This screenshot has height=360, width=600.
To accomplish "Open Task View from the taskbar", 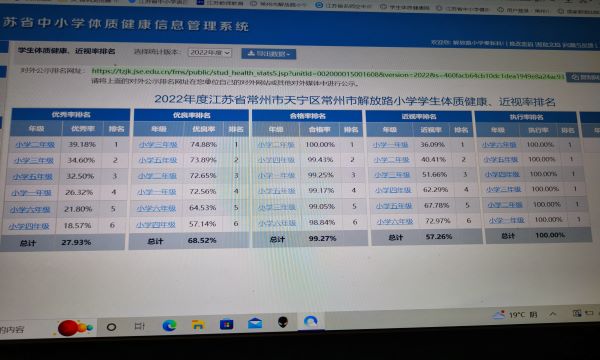I will point(140,326).
